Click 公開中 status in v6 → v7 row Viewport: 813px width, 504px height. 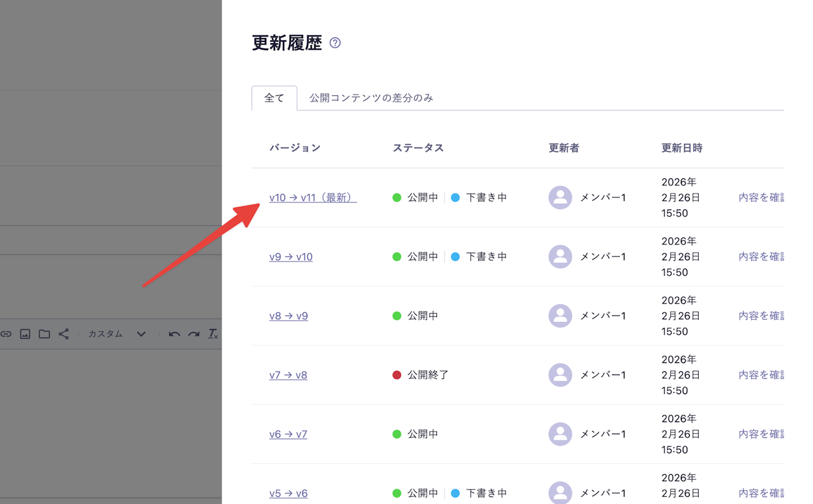[x=415, y=434]
